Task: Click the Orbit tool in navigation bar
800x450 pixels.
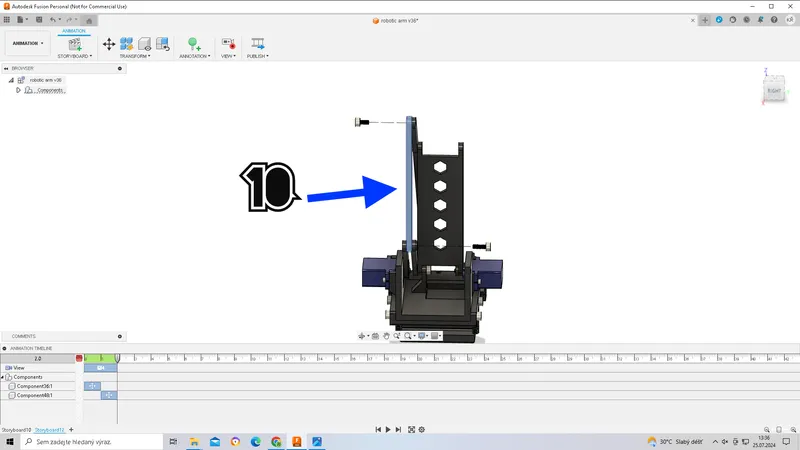Action: tap(362, 336)
